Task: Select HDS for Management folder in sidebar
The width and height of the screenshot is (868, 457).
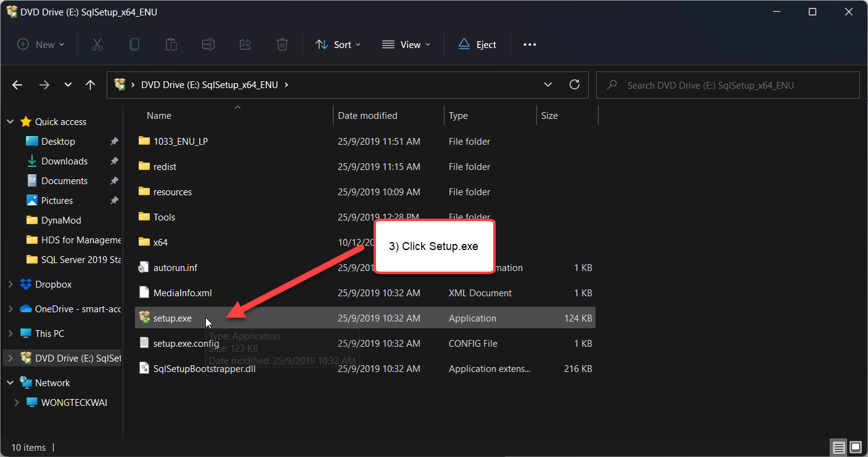Action: point(81,240)
